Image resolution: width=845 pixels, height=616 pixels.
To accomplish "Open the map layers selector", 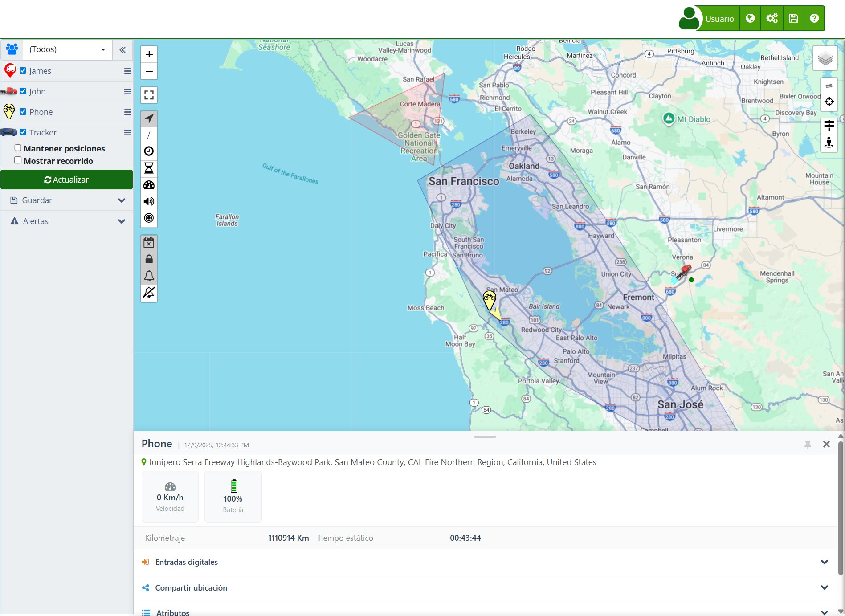I will point(825,58).
